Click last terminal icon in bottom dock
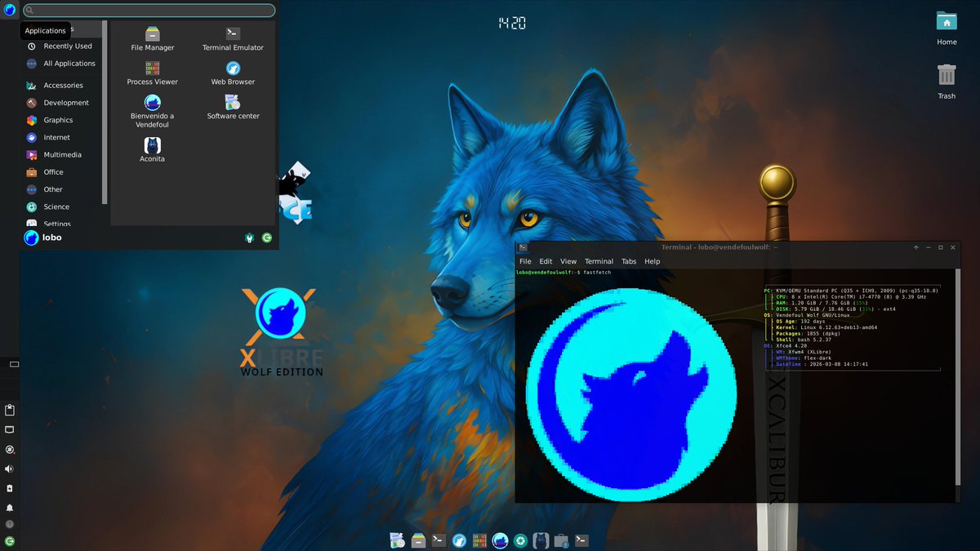The height and width of the screenshot is (551, 980). (581, 540)
